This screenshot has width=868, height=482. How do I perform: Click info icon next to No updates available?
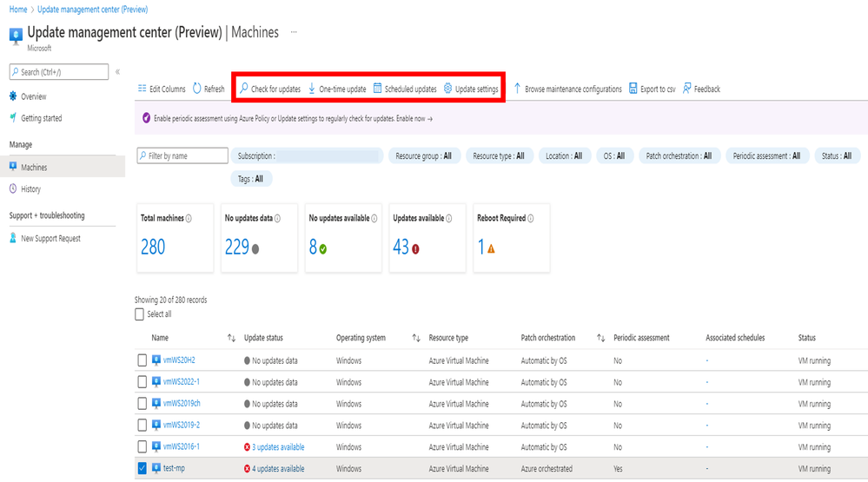(x=374, y=219)
